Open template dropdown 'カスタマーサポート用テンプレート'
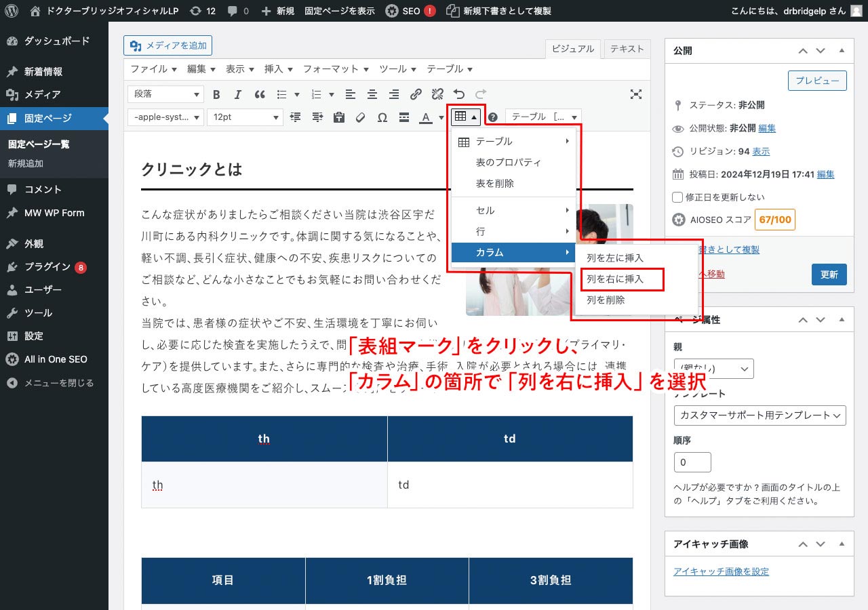 [x=759, y=415]
